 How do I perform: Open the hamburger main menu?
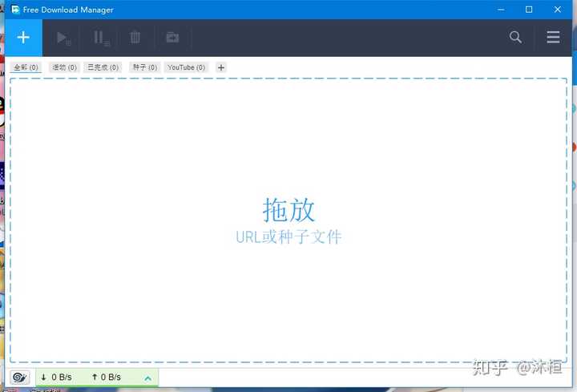pos(553,38)
